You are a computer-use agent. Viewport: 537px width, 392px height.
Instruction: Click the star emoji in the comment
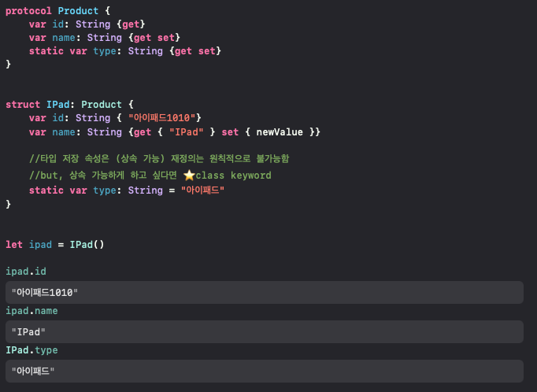pos(189,176)
